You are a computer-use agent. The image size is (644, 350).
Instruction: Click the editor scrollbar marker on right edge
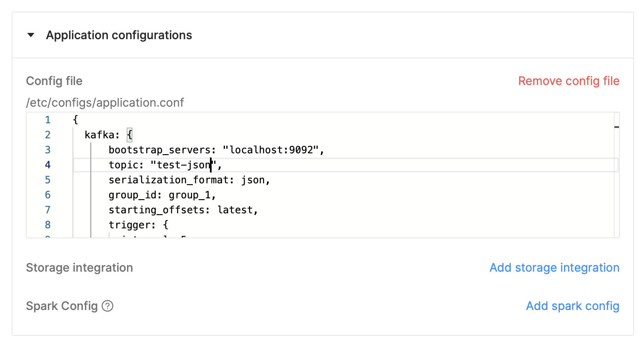(x=617, y=127)
